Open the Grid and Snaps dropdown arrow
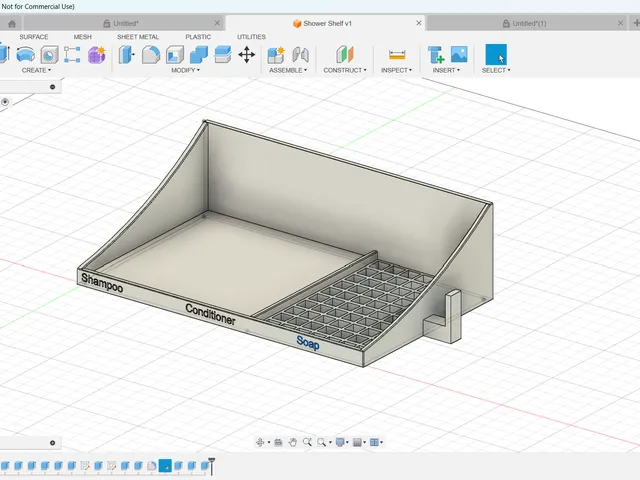 364,442
